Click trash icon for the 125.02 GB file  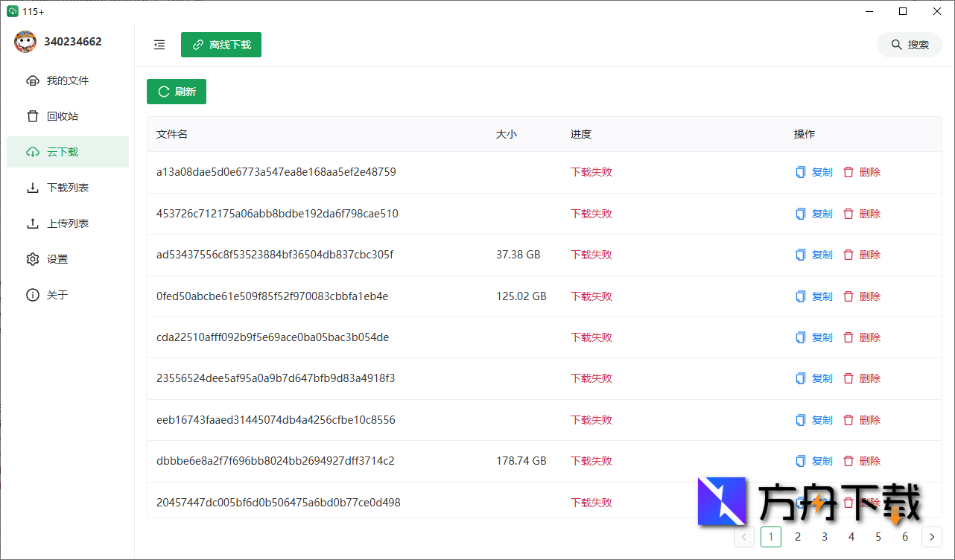pyautogui.click(x=848, y=296)
